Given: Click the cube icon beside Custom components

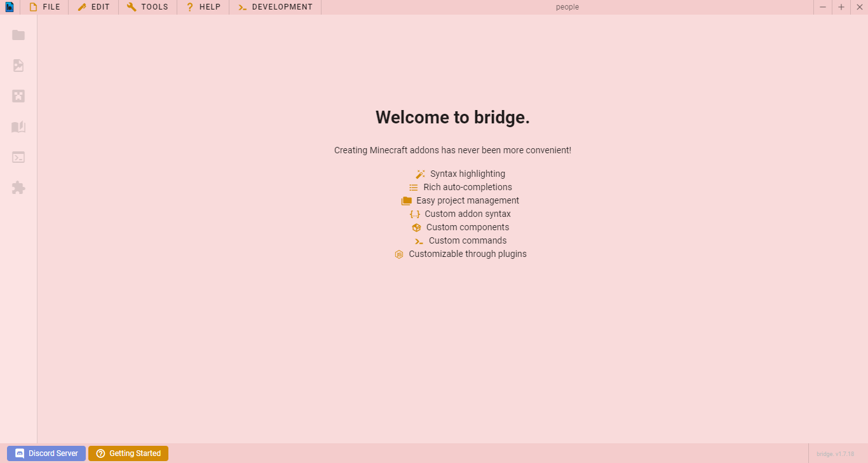Looking at the screenshot, I should coord(416,228).
